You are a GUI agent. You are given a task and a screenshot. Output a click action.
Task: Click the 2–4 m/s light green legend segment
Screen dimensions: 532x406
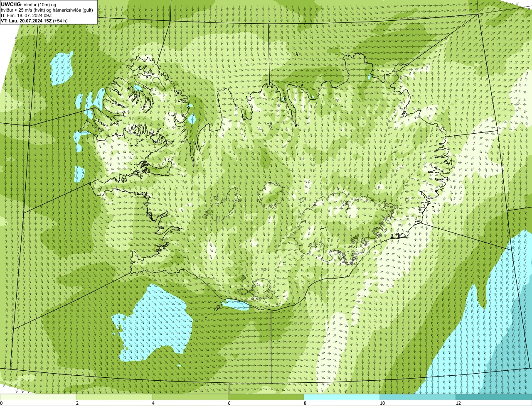114,397
